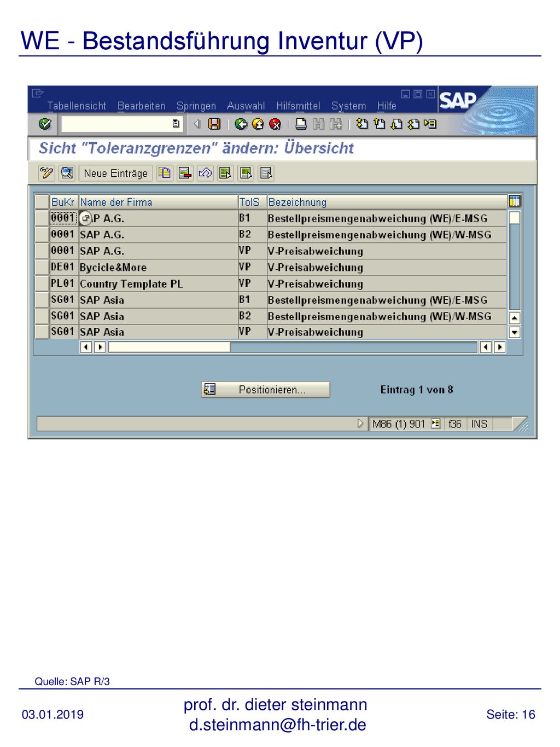Click the Delete entry icon
Image resolution: width=560 pixels, height=747 pixels.
point(185,173)
